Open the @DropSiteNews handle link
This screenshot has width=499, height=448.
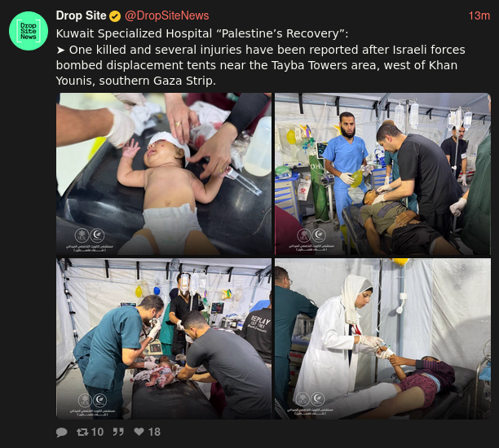[x=167, y=15]
